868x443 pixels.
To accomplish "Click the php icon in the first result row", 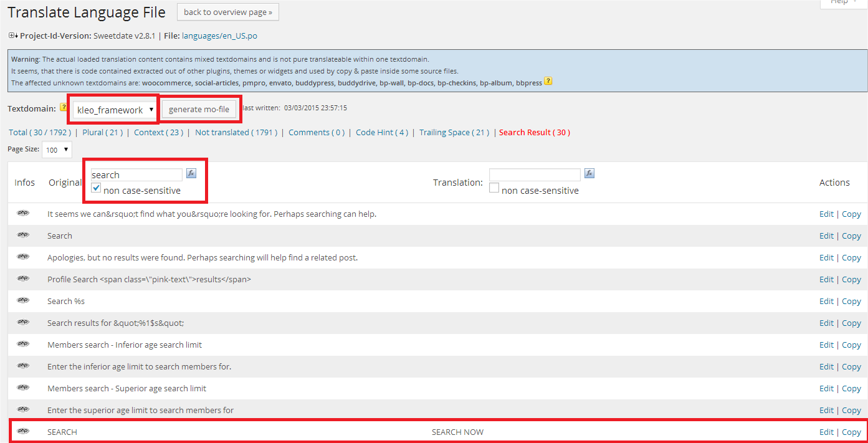I will [23, 213].
